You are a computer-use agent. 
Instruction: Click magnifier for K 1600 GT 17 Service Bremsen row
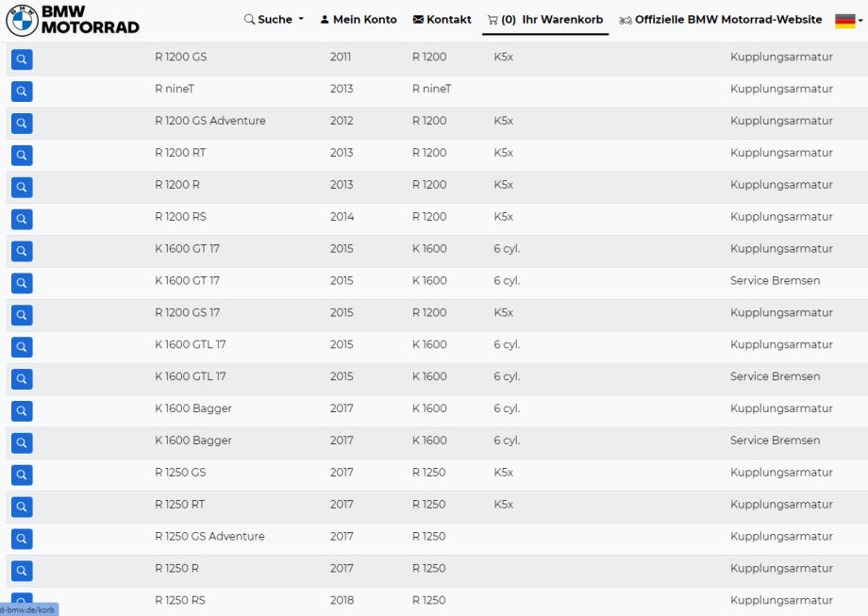[x=22, y=283]
